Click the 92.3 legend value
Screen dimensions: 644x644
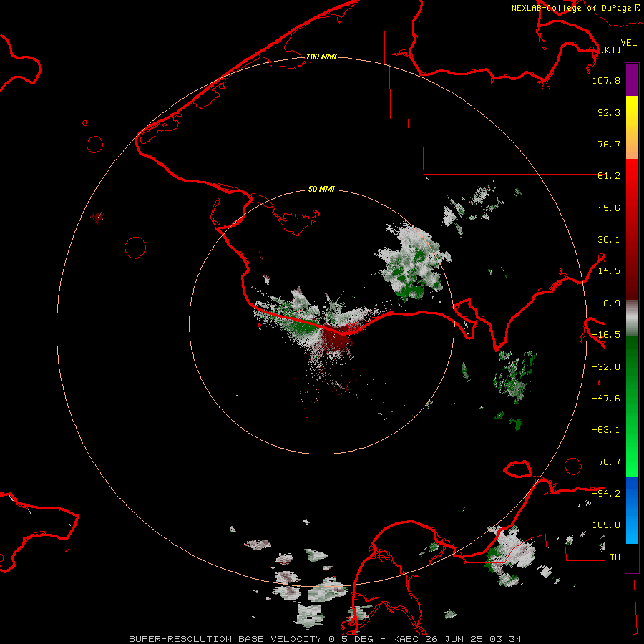[x=609, y=112]
